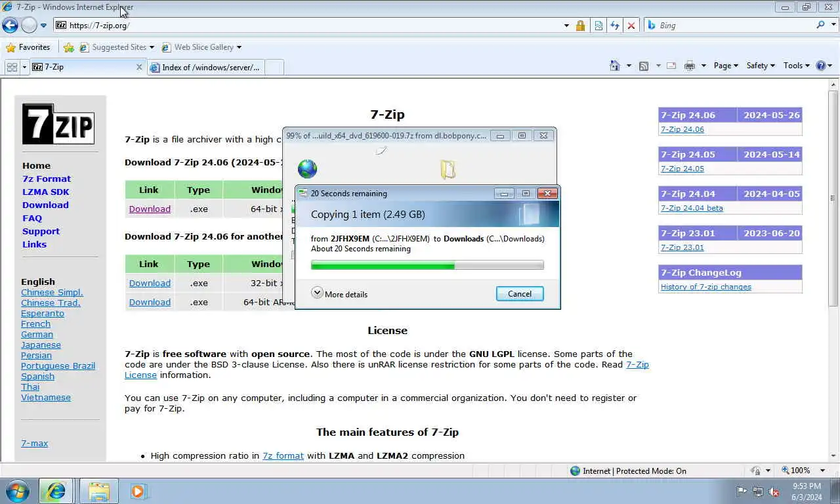Open the Support sidebar link
Screen dimensions: 840x504
tap(41, 231)
